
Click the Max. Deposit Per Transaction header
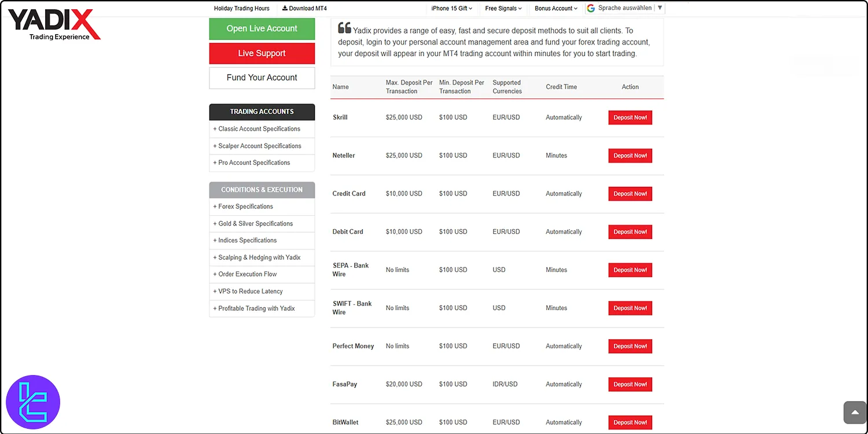pos(409,87)
